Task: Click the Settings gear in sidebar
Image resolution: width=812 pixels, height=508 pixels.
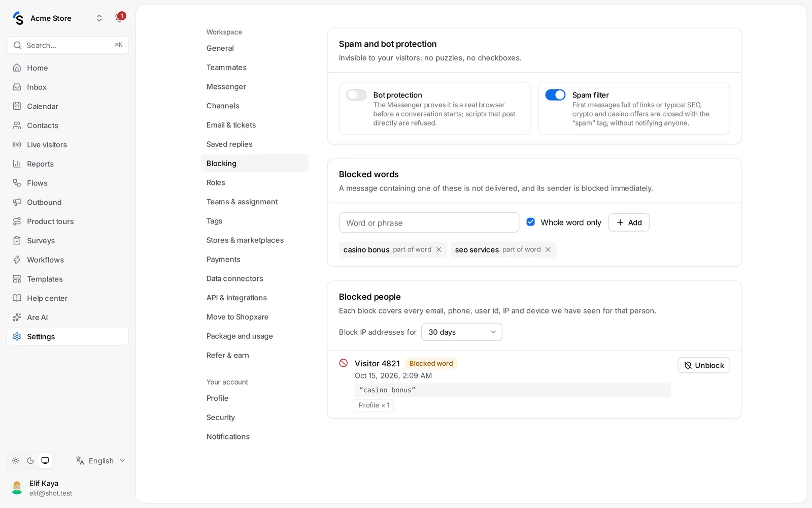Action: [x=17, y=337]
